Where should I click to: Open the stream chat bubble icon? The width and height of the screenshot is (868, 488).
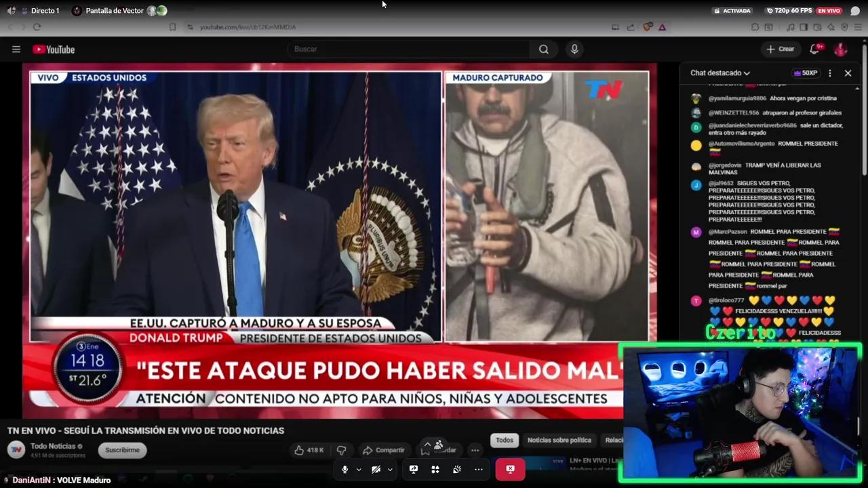click(855, 11)
